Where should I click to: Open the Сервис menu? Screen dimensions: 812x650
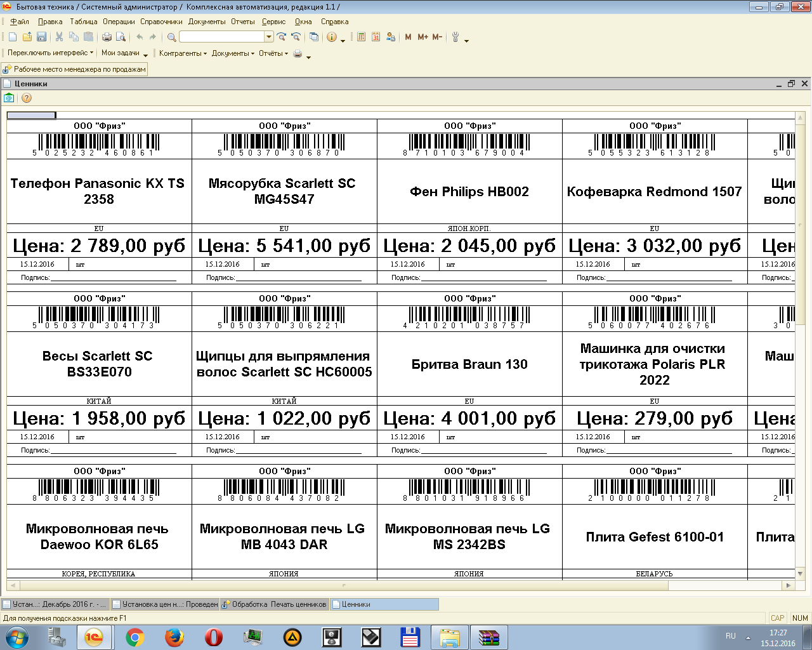tap(273, 22)
